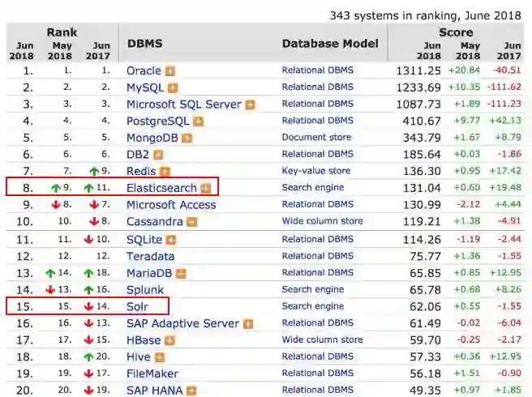
Task: Click the info icon beside MySQL
Action: click(173, 88)
